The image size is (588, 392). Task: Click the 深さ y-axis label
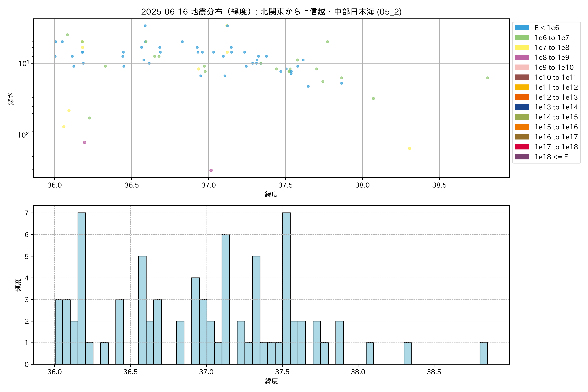[11, 99]
